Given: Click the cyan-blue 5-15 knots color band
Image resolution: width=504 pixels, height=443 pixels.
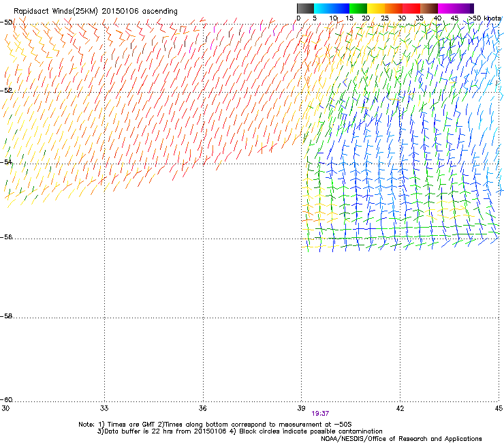Looking at the screenshot, I should (332, 8).
